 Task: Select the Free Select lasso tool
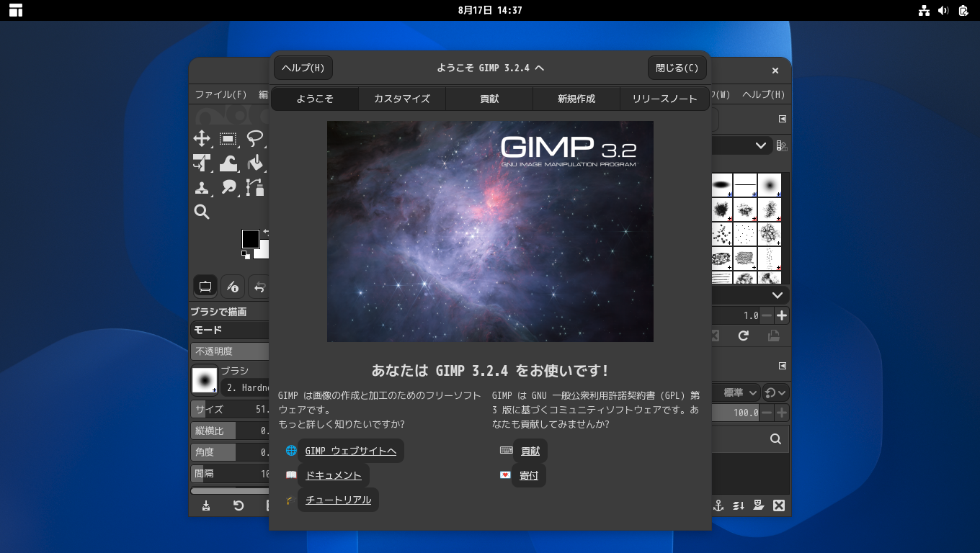click(x=255, y=139)
